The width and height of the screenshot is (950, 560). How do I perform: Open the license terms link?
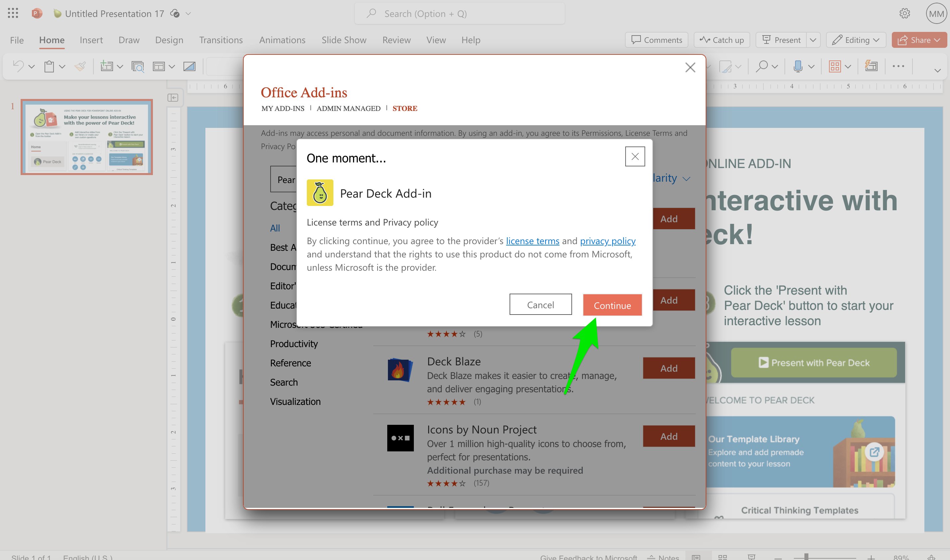point(533,241)
